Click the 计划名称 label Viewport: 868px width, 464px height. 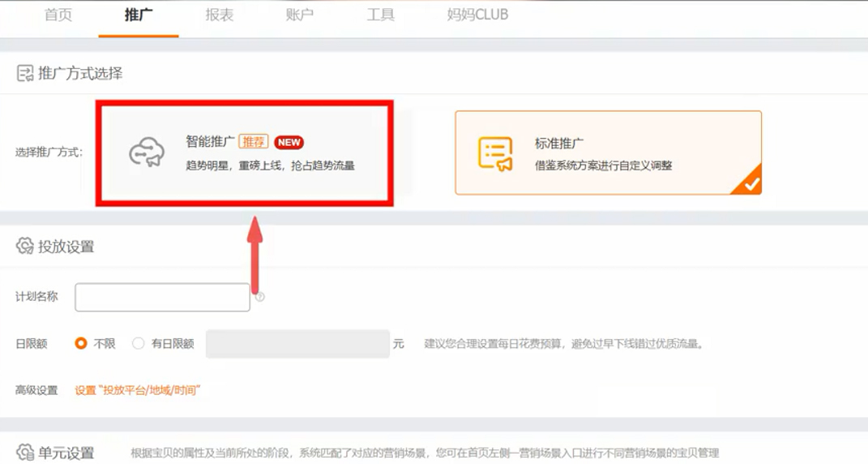(x=36, y=297)
